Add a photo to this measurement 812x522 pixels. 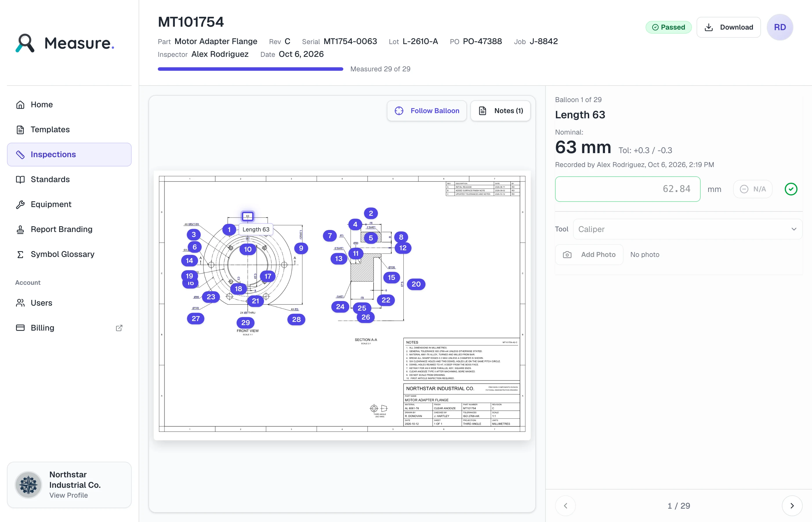tap(589, 255)
